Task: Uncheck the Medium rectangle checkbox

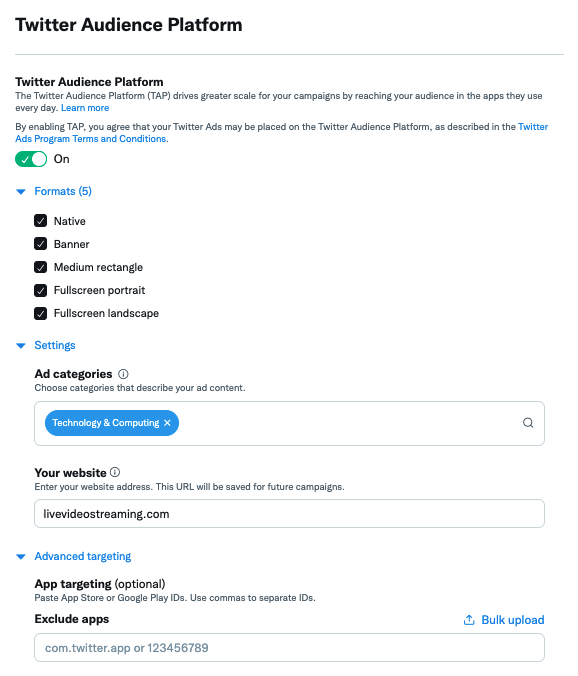Action: [41, 267]
